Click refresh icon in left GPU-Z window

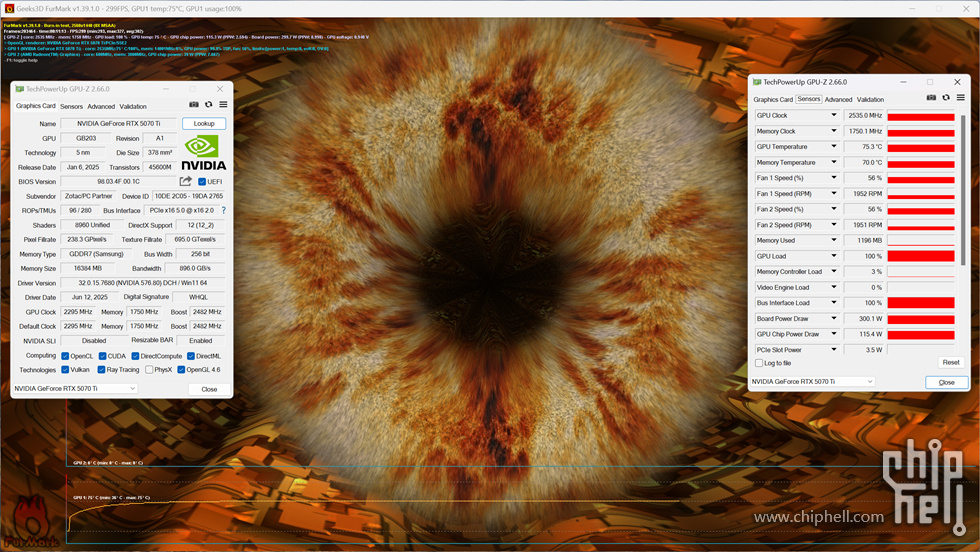[x=209, y=105]
